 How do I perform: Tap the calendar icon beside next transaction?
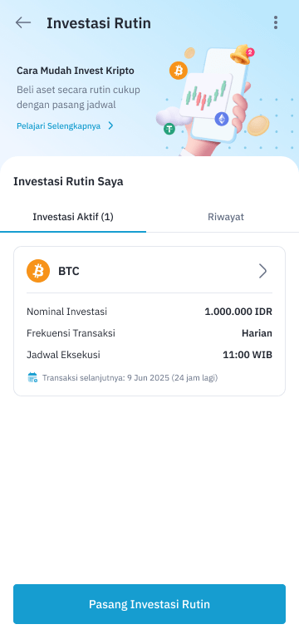click(32, 377)
